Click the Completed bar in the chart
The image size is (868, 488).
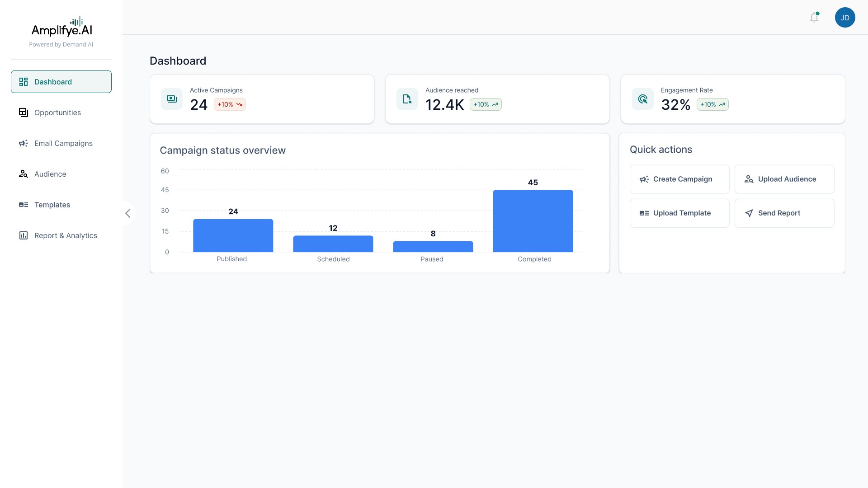tap(533, 221)
